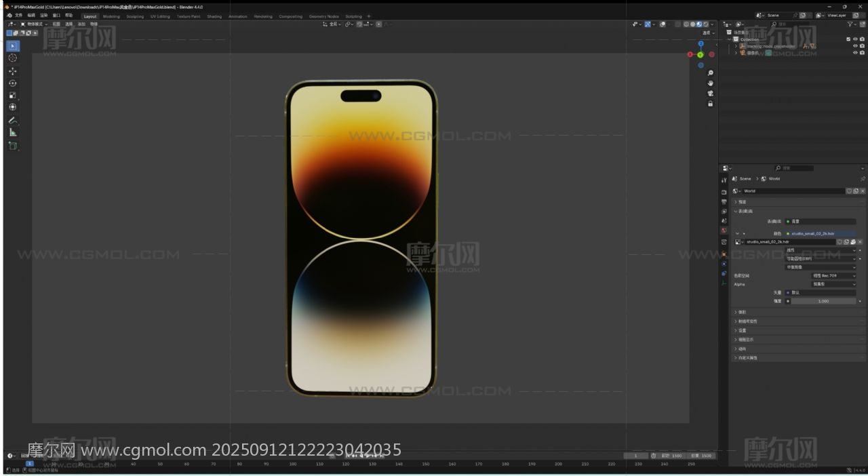868x476 pixels.
Task: Hide tracking_node_placeholder with its eye icon
Action: point(855,46)
